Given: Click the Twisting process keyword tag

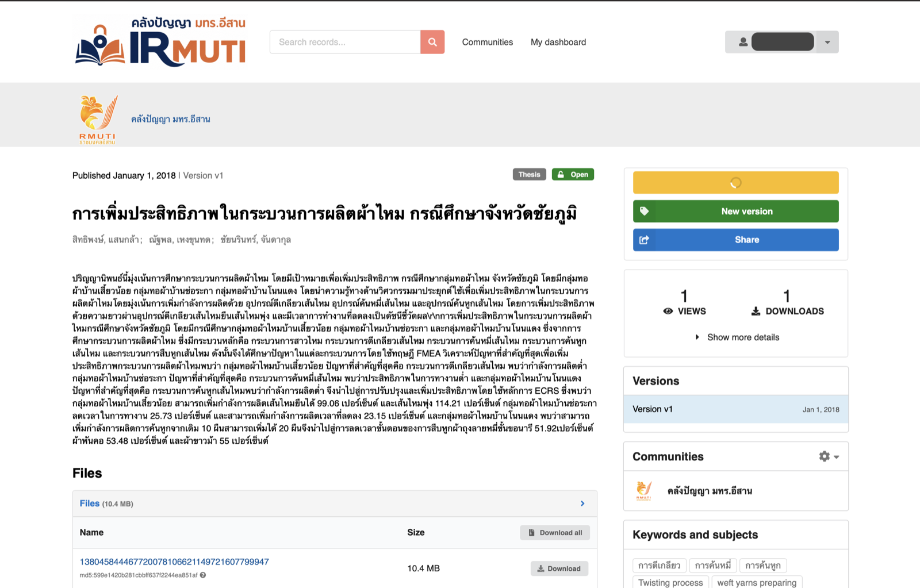Looking at the screenshot, I should click(670, 582).
